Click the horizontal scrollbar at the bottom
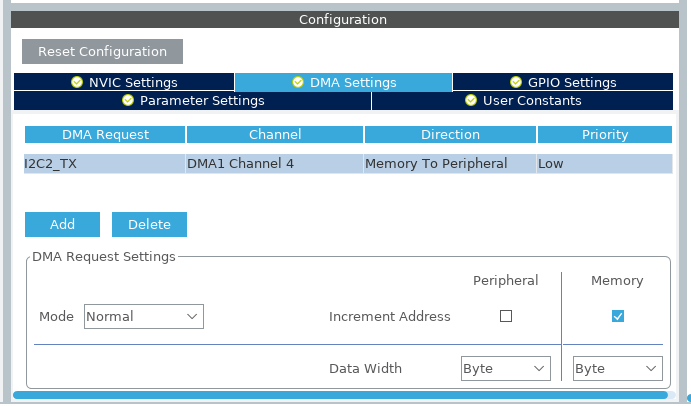The height and width of the screenshot is (406, 691). click(x=340, y=395)
